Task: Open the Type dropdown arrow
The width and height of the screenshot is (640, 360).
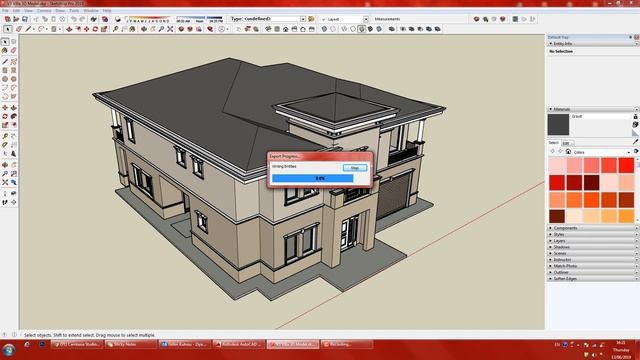Action: [x=303, y=19]
